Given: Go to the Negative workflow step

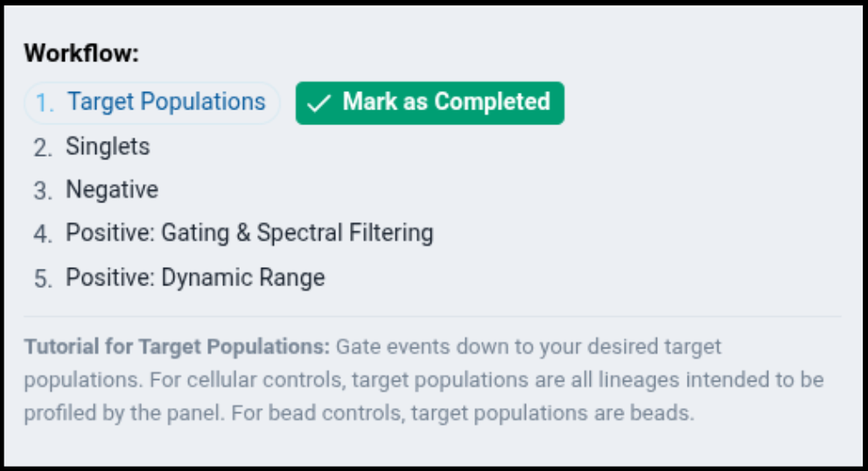Looking at the screenshot, I should click(x=112, y=190).
